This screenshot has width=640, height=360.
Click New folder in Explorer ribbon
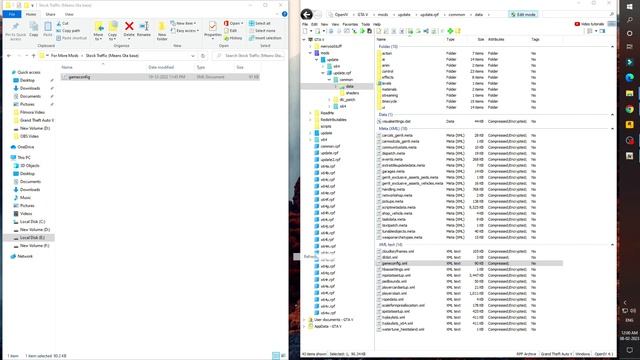[162, 31]
